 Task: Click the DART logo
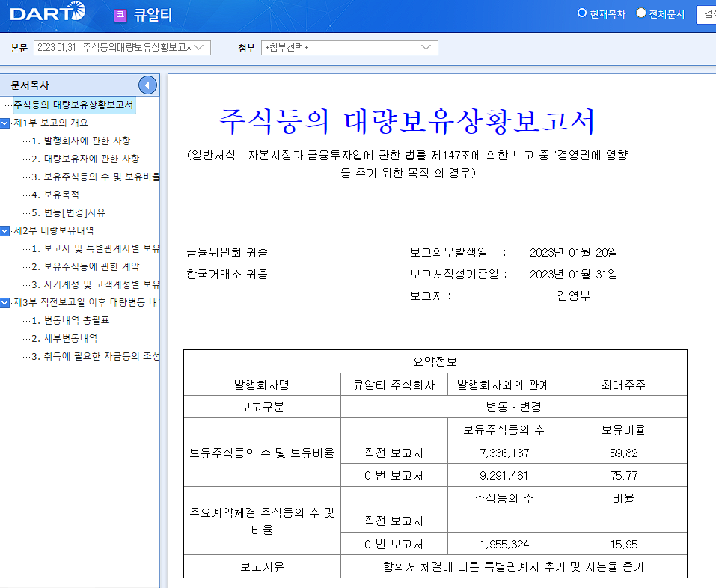pyautogui.click(x=48, y=13)
